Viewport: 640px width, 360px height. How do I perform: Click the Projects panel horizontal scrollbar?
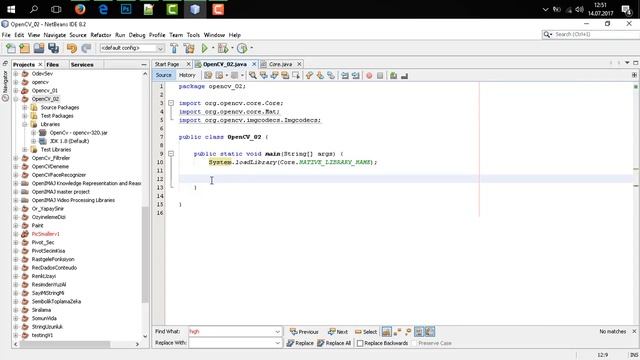64,344
